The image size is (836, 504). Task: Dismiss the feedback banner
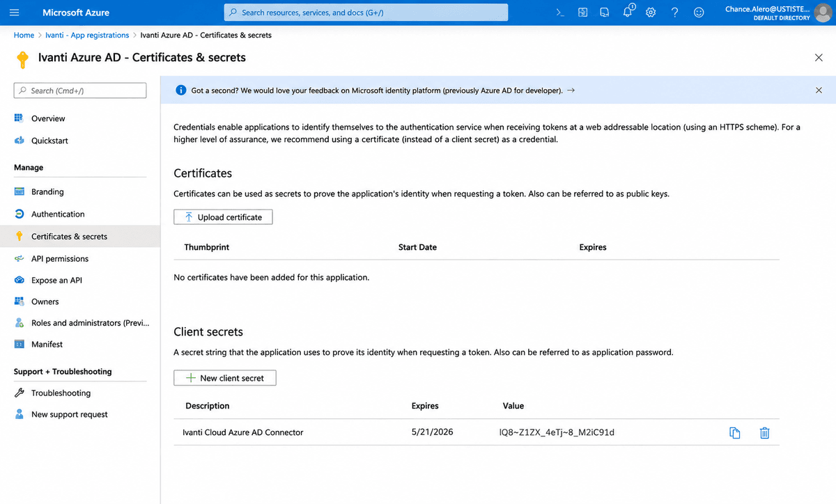819,90
